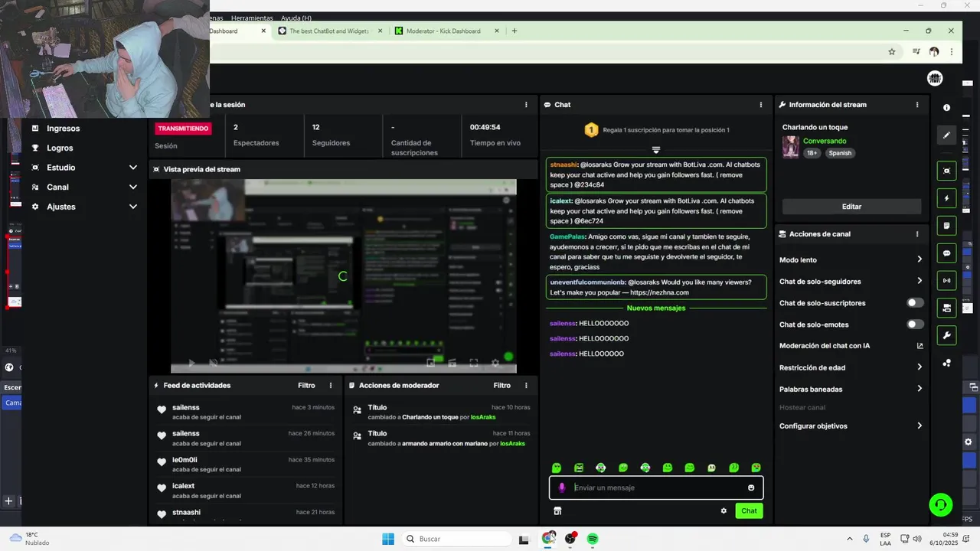Viewport: 980px width, 551px height.
Task: Open a new browser tab
Action: tap(514, 31)
